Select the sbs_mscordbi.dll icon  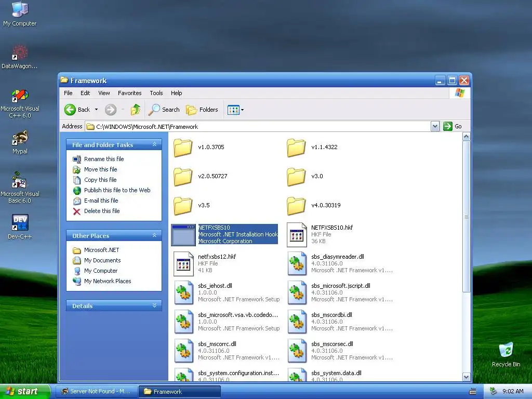coord(297,322)
